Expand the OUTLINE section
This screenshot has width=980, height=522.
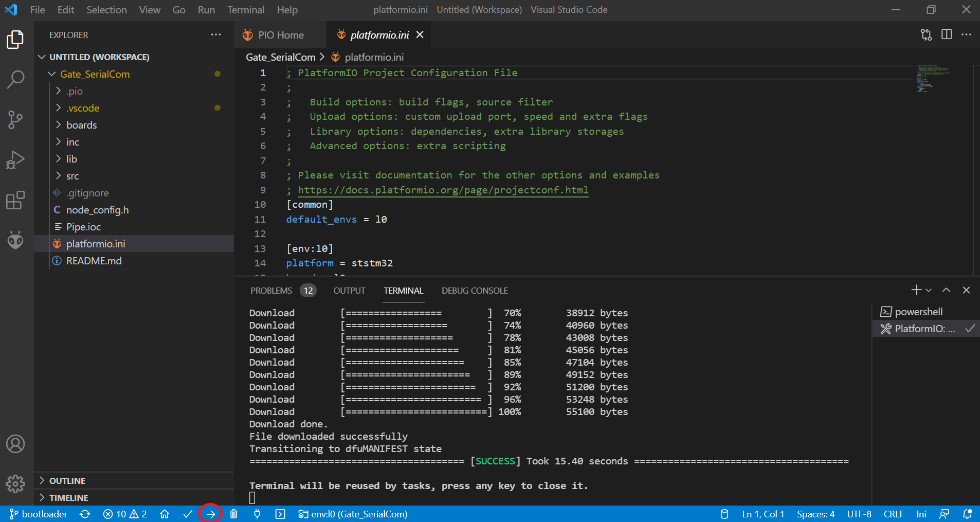[67, 480]
